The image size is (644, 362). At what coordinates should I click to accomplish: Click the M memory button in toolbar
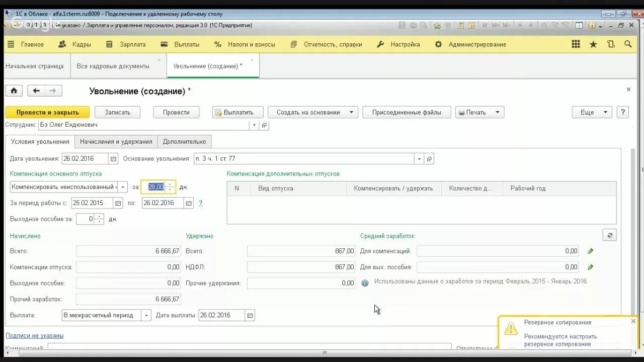485,25
